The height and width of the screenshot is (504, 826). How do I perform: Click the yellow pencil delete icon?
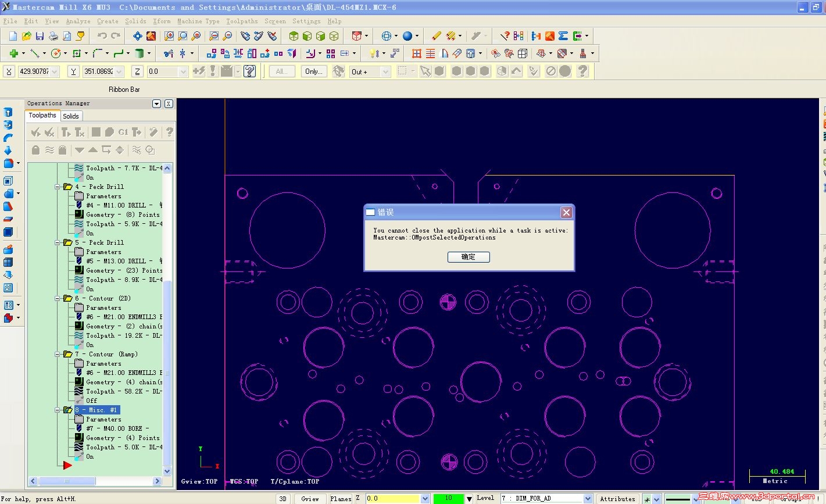pos(437,36)
